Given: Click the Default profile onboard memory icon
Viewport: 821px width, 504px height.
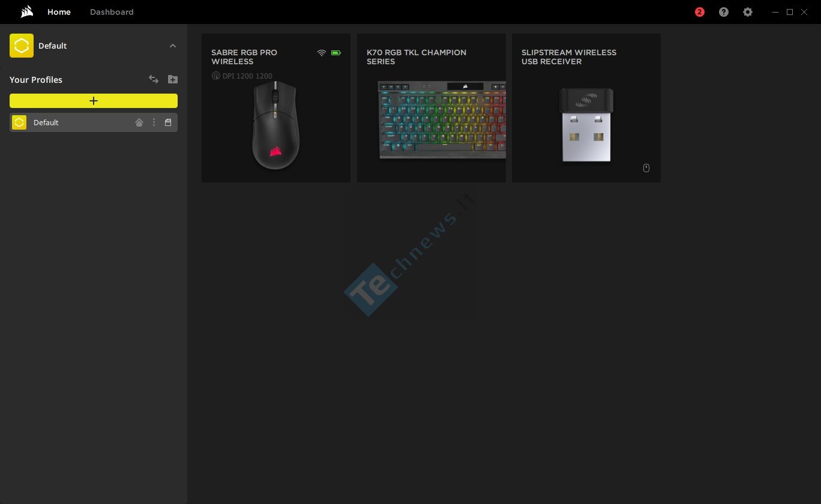Looking at the screenshot, I should point(168,122).
